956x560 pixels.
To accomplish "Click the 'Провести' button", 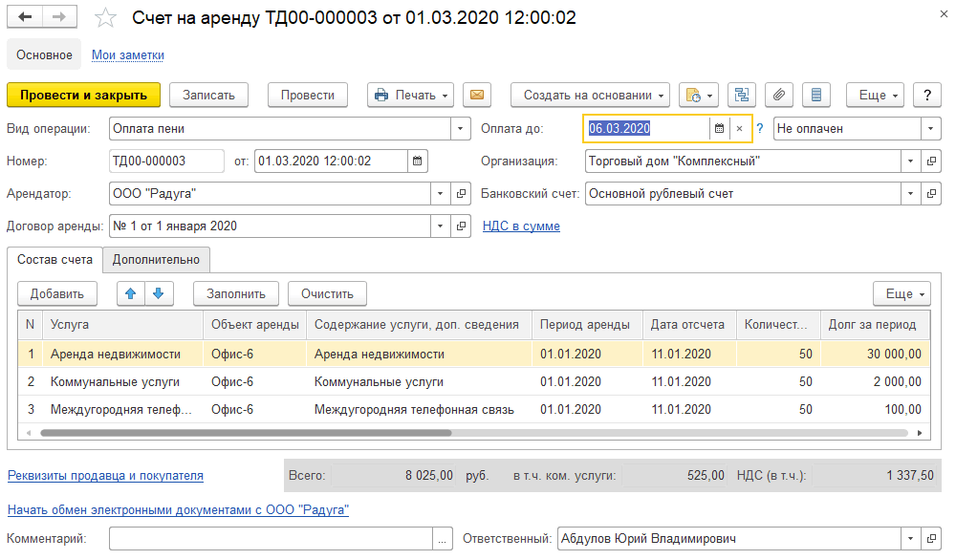I will tap(308, 95).
